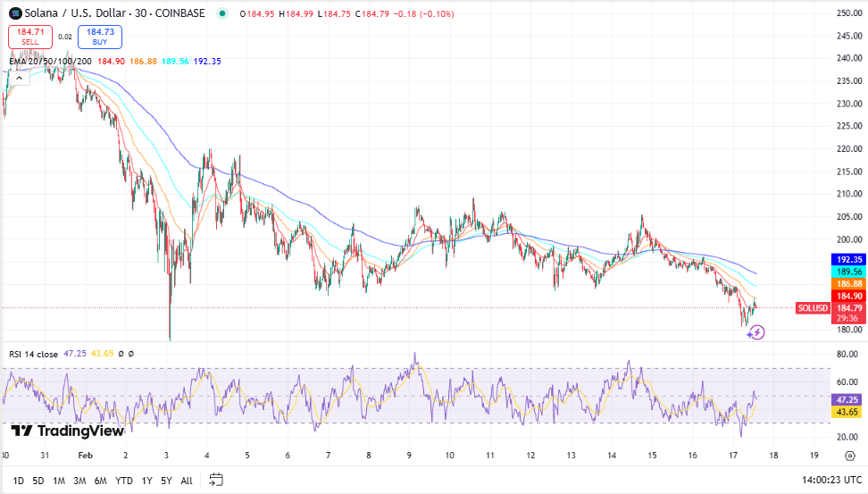Click the 250.00 price scale label

coord(849,13)
